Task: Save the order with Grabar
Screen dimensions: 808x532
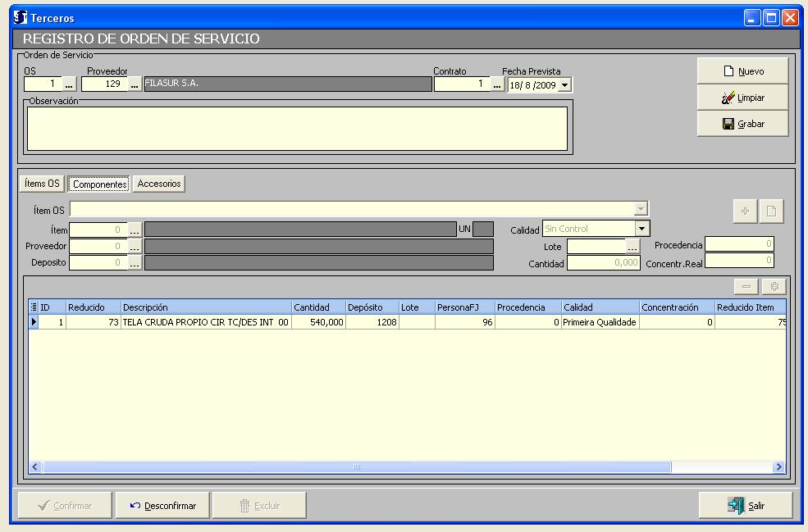Action: coord(742,124)
